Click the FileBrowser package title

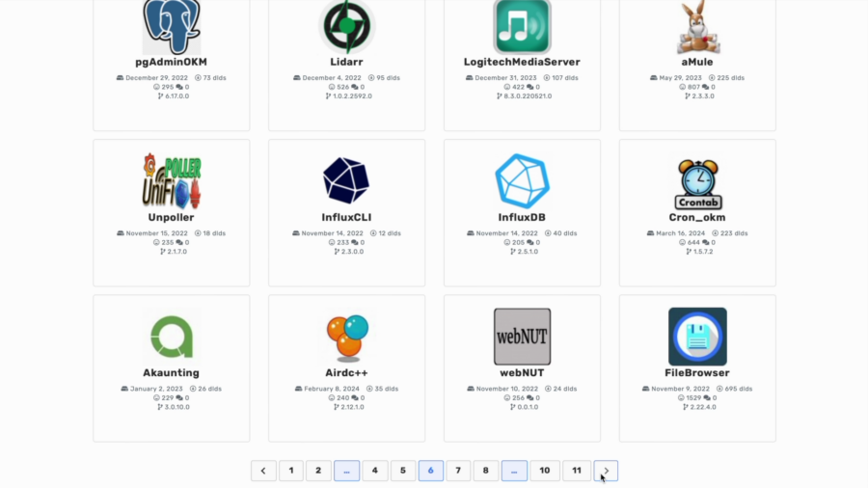[697, 373]
